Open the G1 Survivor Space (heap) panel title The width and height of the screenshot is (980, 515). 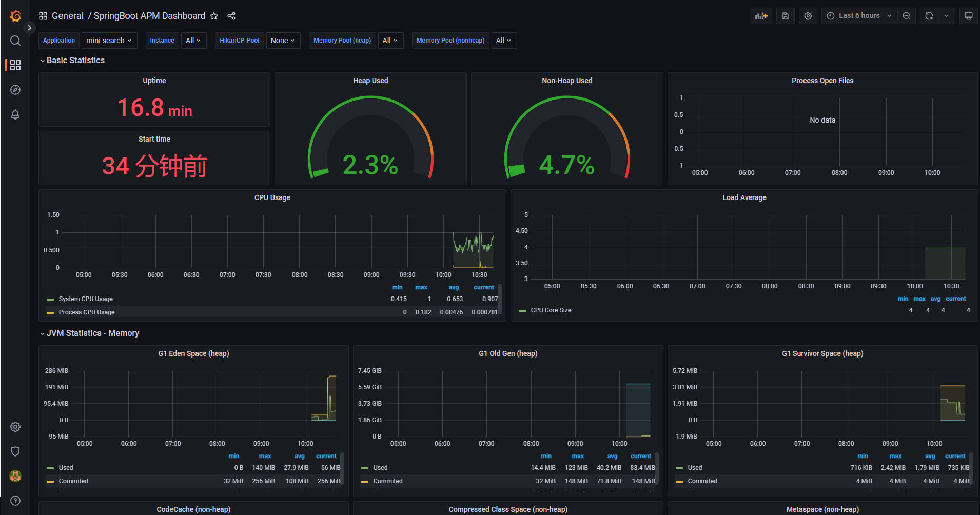coord(822,353)
